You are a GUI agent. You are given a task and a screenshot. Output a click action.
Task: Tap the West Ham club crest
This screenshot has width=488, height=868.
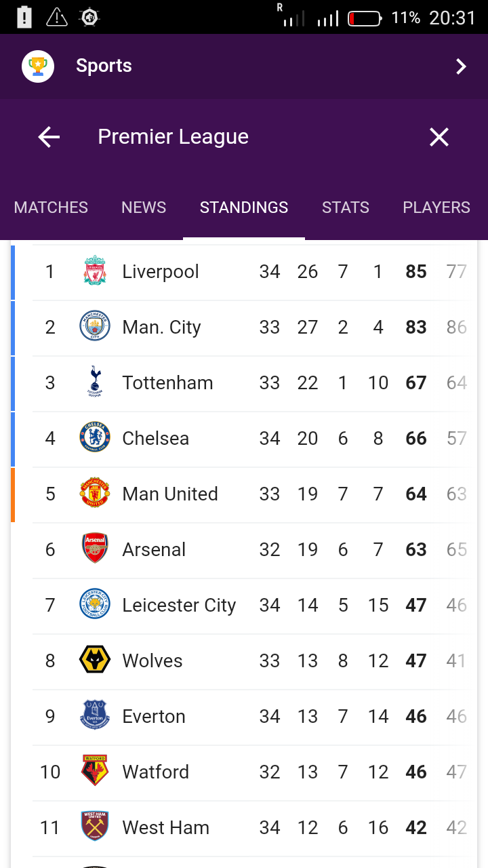pos(95,827)
